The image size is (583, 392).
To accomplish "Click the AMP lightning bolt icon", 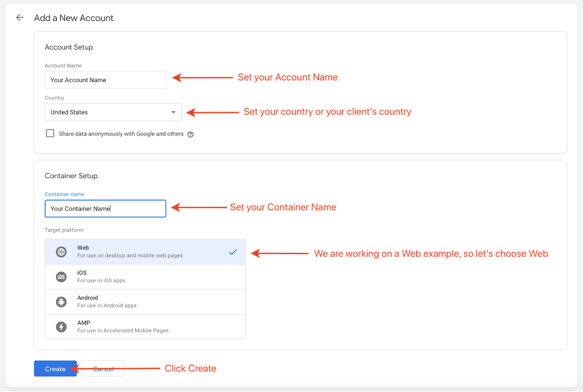I will 61,327.
